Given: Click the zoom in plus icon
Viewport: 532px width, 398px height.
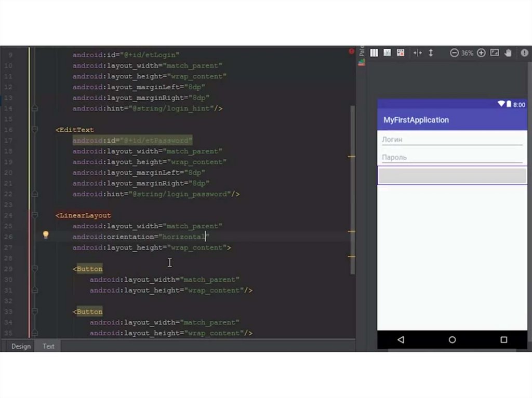Looking at the screenshot, I should [481, 53].
